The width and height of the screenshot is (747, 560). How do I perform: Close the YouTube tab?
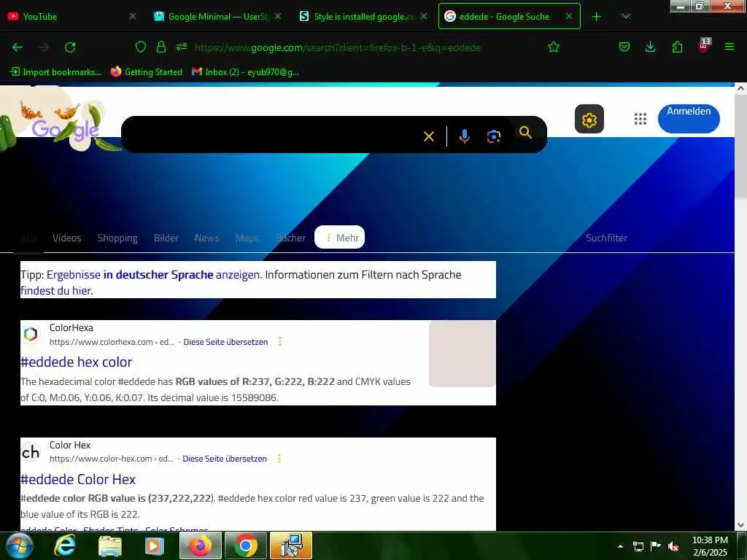pyautogui.click(x=133, y=16)
